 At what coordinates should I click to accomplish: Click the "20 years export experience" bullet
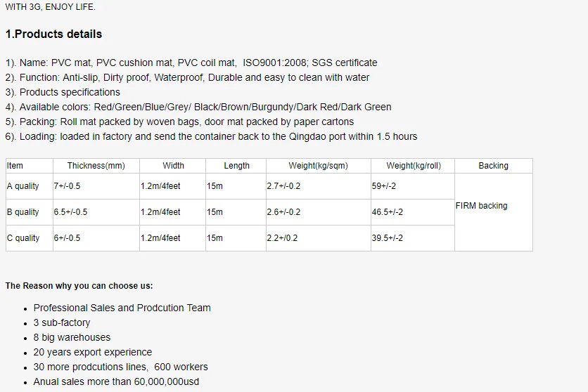pos(93,352)
